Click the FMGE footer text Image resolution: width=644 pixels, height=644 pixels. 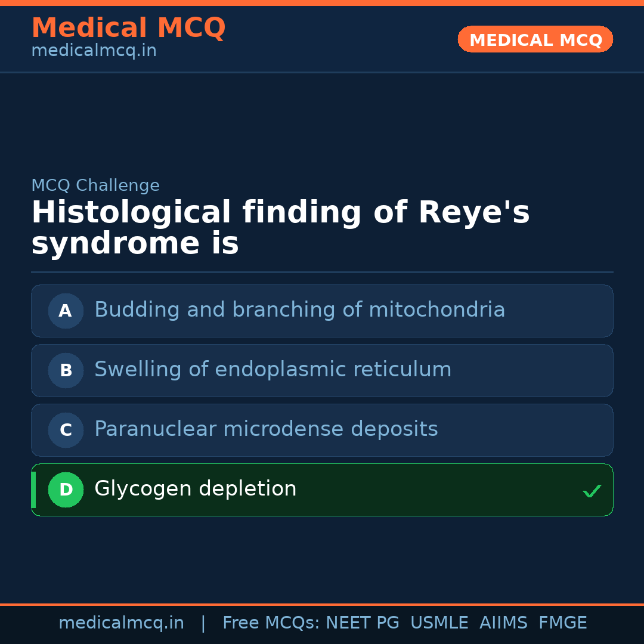(x=562, y=623)
